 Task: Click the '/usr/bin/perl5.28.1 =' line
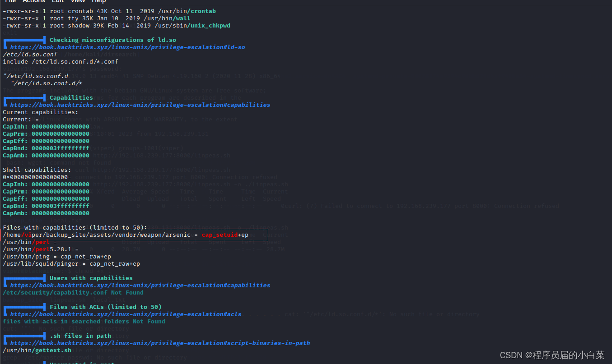(x=41, y=249)
